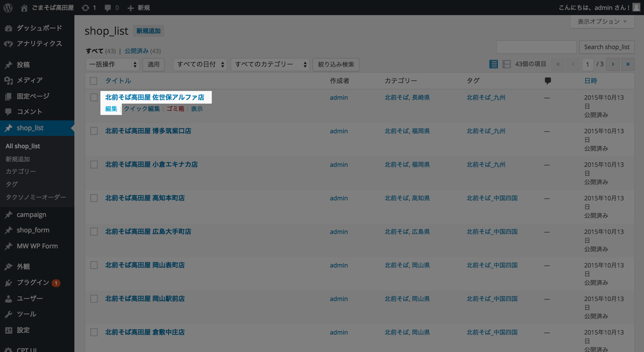This screenshot has width=644, height=352.
Task: Click the WordPress logo icon
Action: (8, 8)
